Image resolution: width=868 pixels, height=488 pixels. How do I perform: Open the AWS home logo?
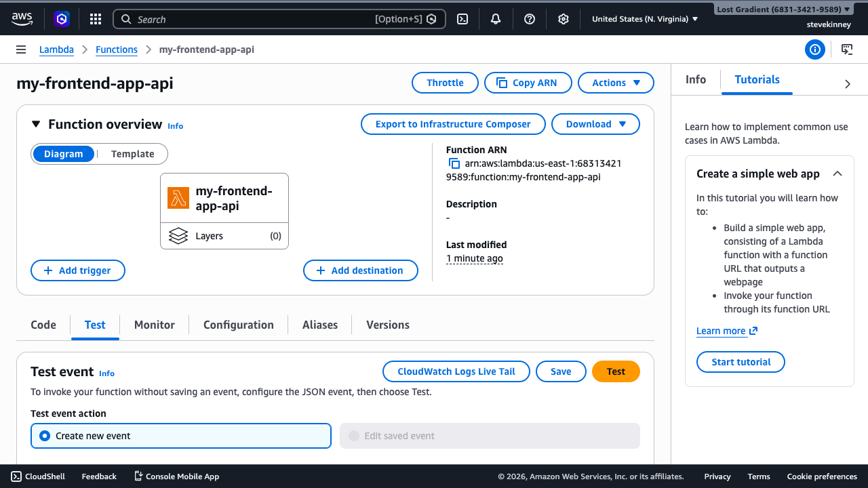(x=22, y=19)
